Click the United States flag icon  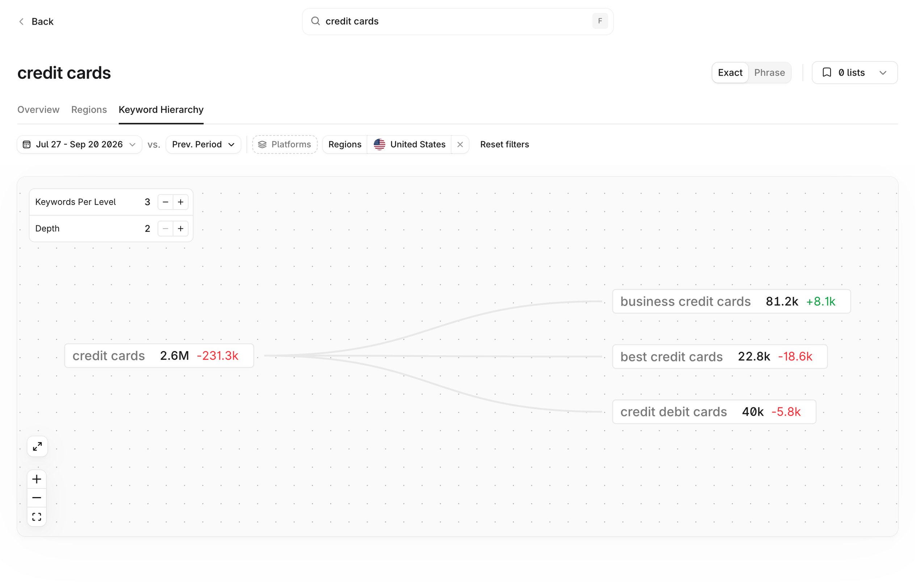(379, 144)
